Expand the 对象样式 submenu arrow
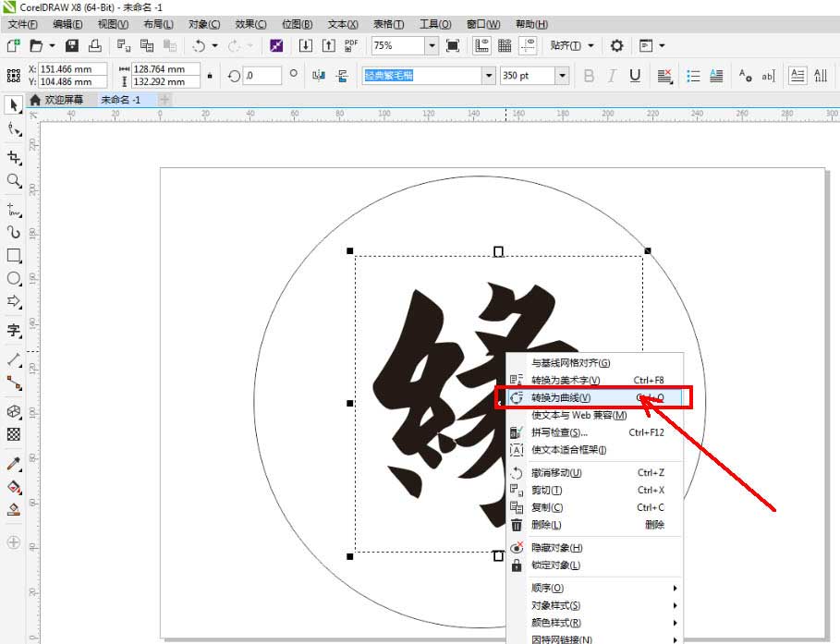This screenshot has height=644, width=840. (x=675, y=605)
